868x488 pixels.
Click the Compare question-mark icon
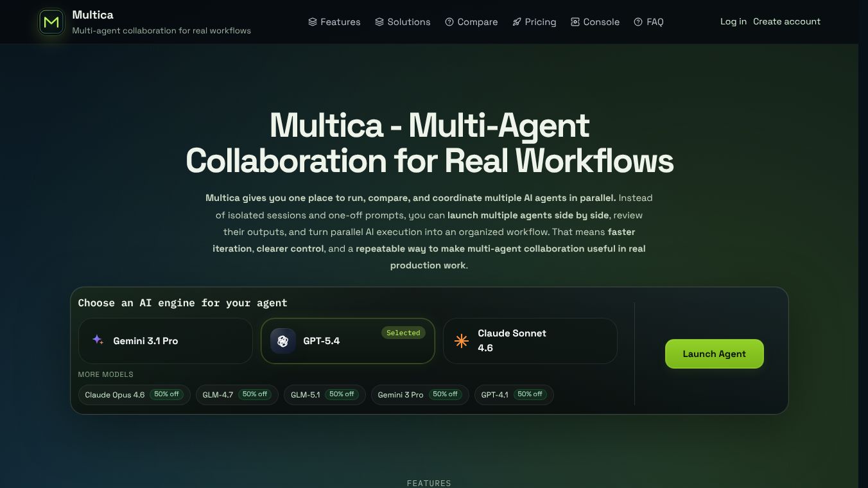[x=449, y=22]
